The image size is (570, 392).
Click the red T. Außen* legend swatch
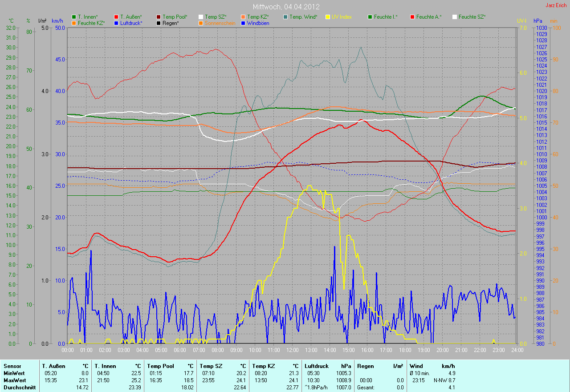[116, 17]
